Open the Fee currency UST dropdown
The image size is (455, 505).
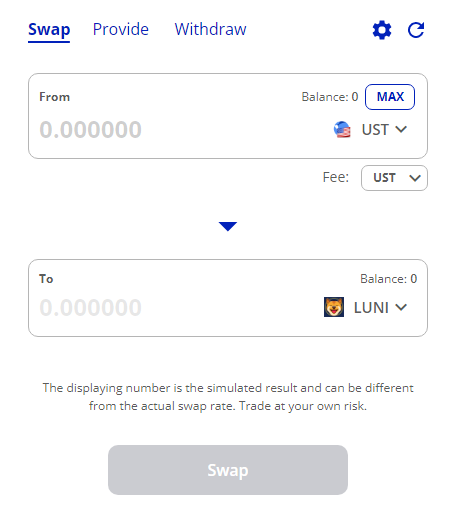394,178
